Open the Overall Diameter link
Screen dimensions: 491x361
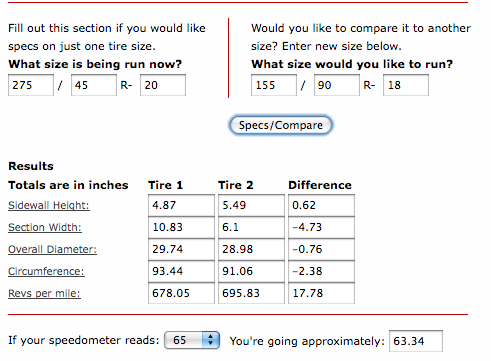52,249
